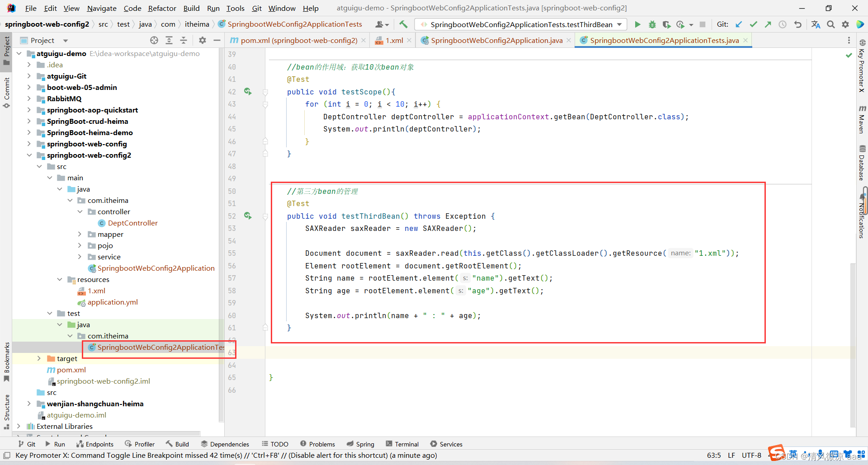
Task: Open the Notifications side panel
Action: tap(862, 216)
